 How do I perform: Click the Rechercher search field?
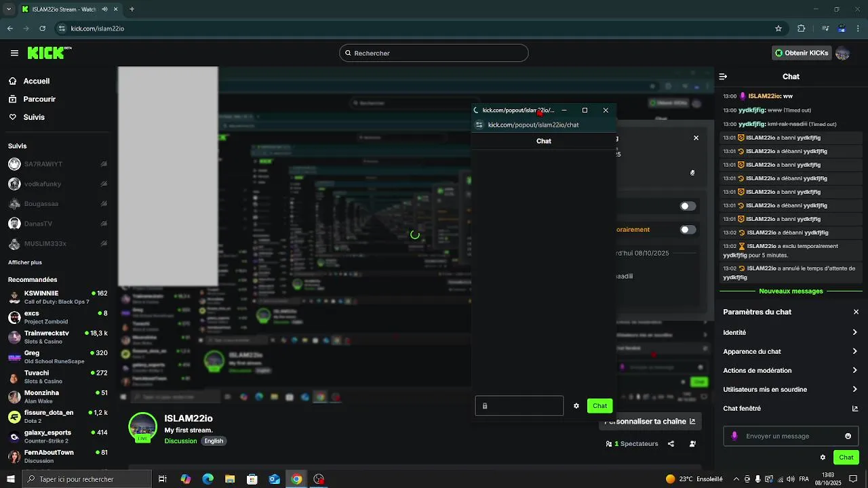434,53
